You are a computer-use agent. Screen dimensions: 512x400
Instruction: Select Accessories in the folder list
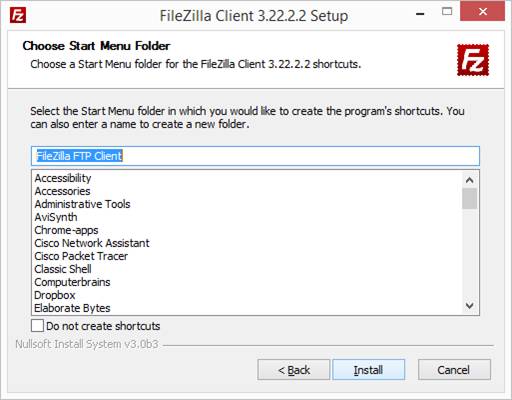tap(62, 191)
